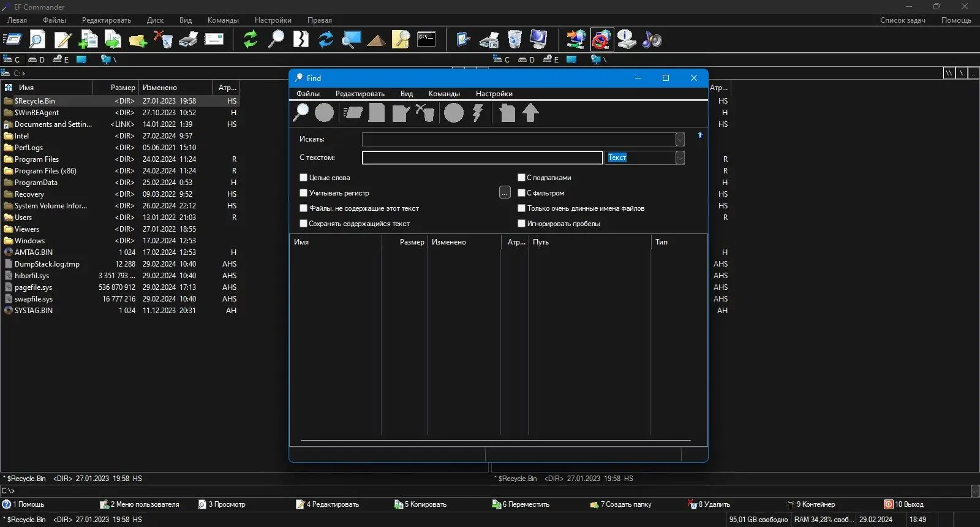Click into the С текстом input field

point(482,157)
